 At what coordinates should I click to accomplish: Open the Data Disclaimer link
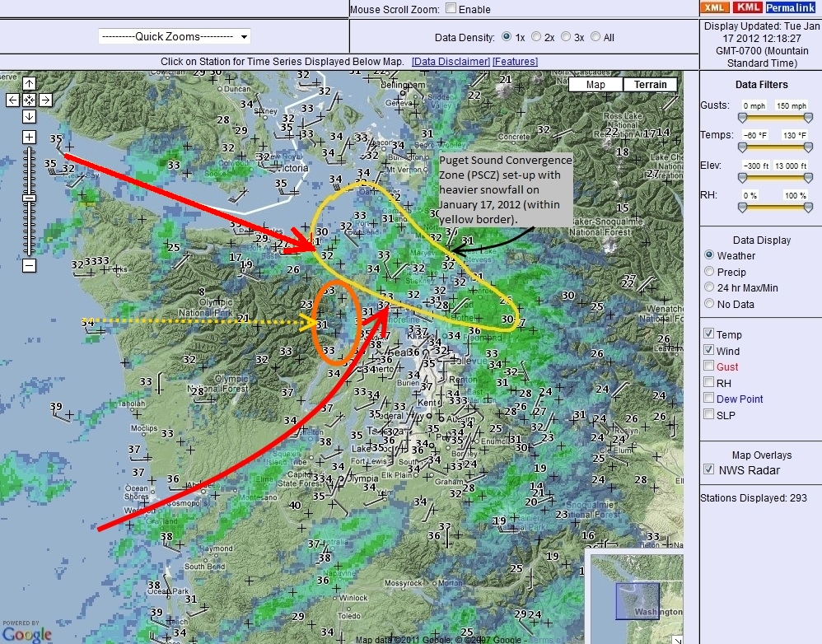[451, 61]
